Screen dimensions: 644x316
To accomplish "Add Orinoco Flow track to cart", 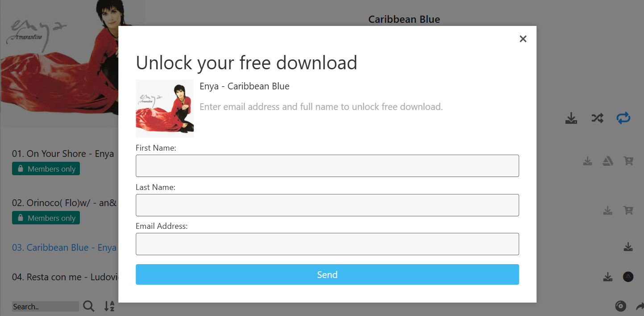I will [x=628, y=210].
